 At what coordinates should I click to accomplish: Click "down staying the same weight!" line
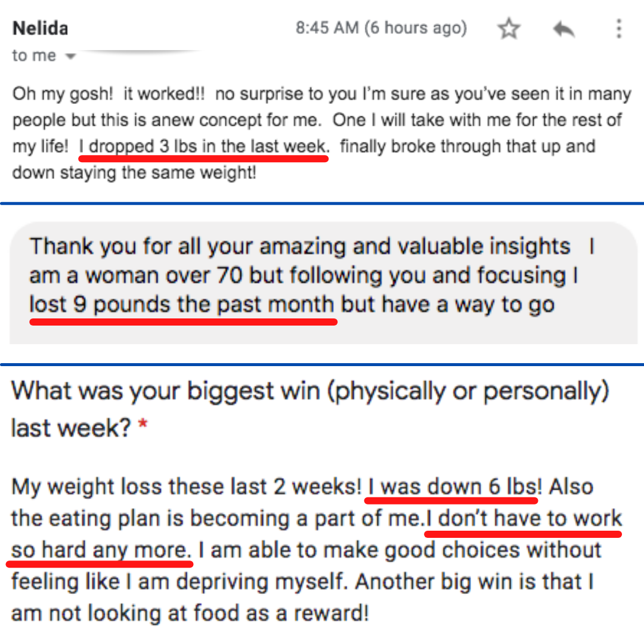click(x=134, y=173)
